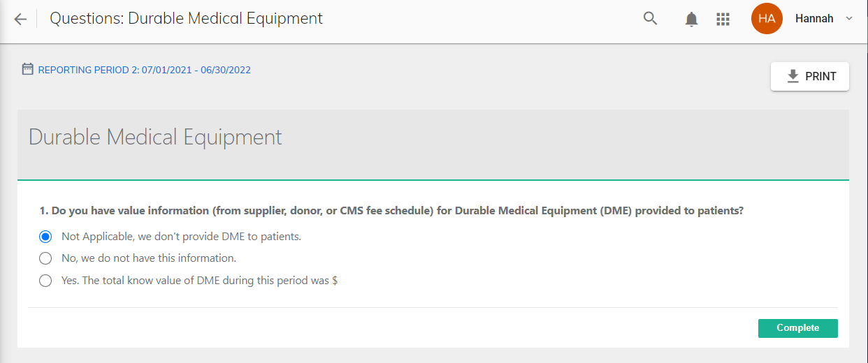Expand the user menu chevron next to Hannah
This screenshot has height=363, width=868.
(849, 19)
